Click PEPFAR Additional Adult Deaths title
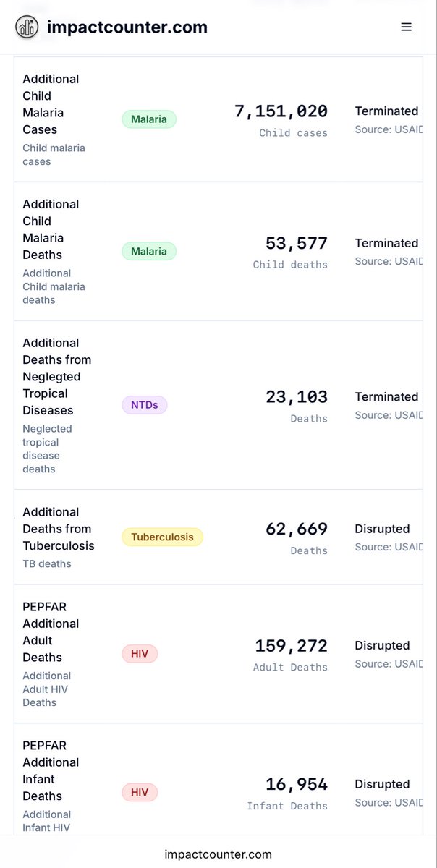437x868 pixels. coord(51,631)
